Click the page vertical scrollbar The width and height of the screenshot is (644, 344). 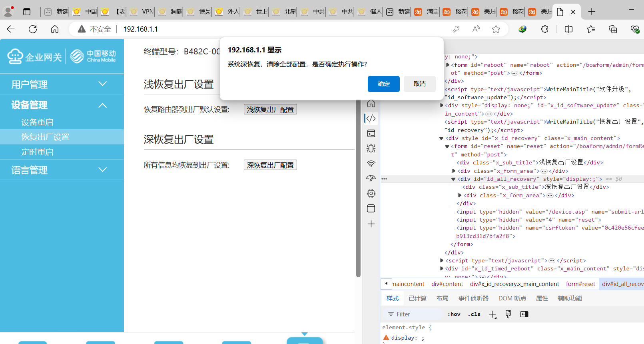coord(358,188)
